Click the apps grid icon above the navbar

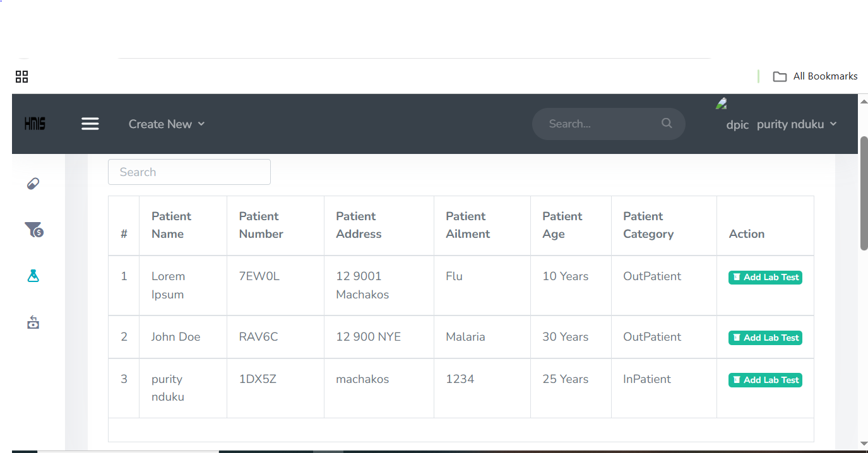21,76
